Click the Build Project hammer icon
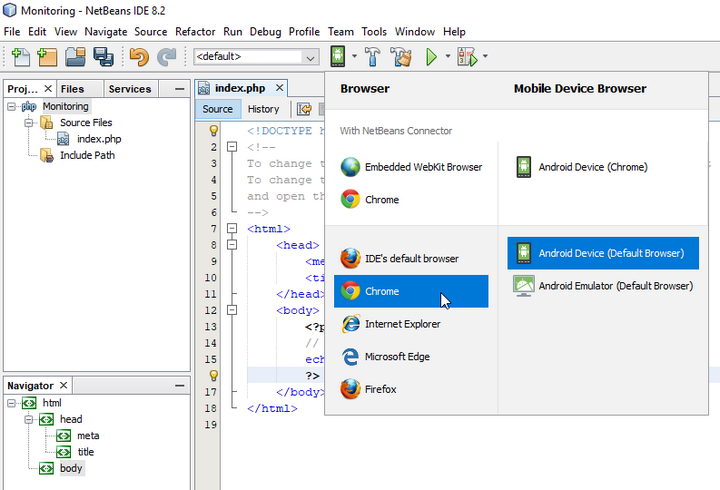Screen dimensions: 720x490 coord(372,57)
